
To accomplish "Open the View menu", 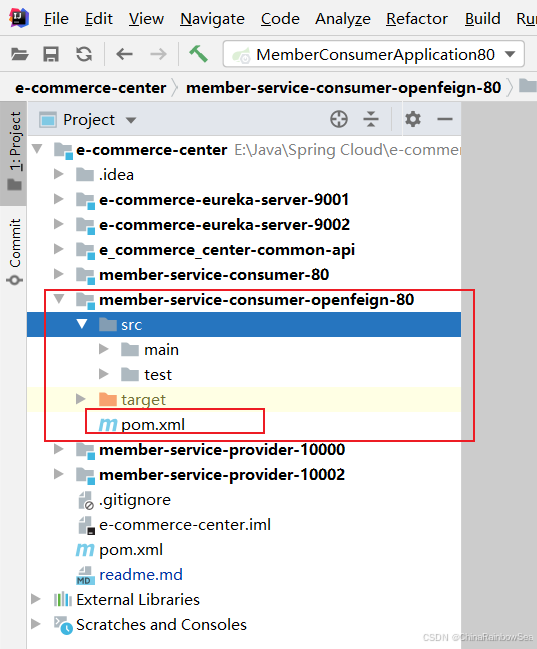I will coord(146,19).
